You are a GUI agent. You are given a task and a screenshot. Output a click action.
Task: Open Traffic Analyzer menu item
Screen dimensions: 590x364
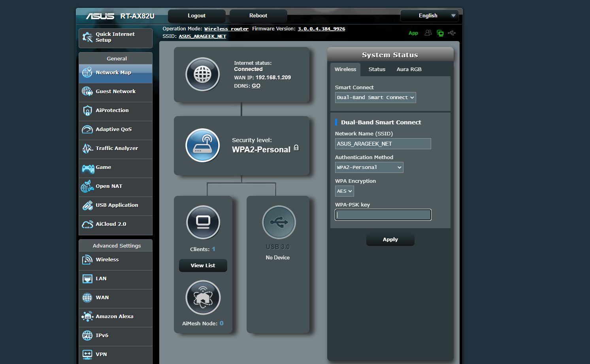115,149
